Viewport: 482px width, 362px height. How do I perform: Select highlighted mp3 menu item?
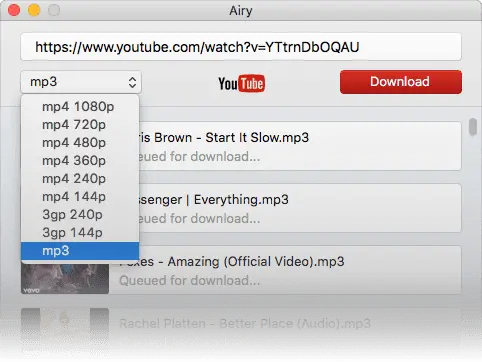coord(80,251)
